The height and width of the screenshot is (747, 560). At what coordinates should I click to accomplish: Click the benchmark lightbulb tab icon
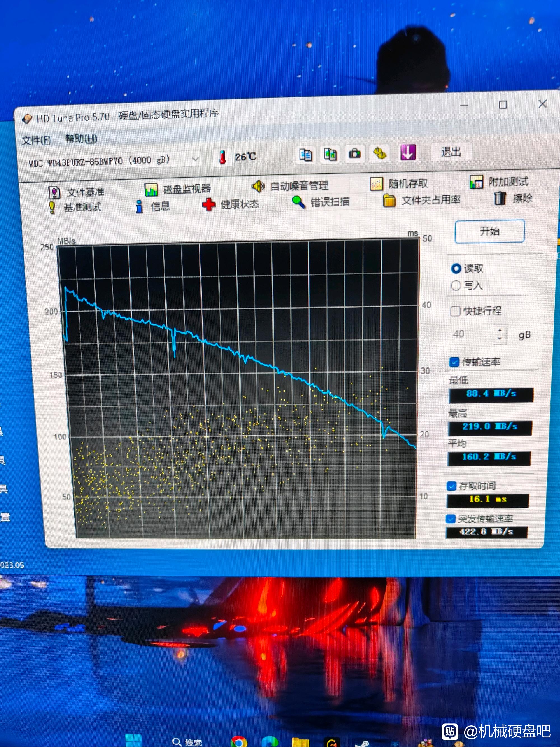click(x=52, y=207)
